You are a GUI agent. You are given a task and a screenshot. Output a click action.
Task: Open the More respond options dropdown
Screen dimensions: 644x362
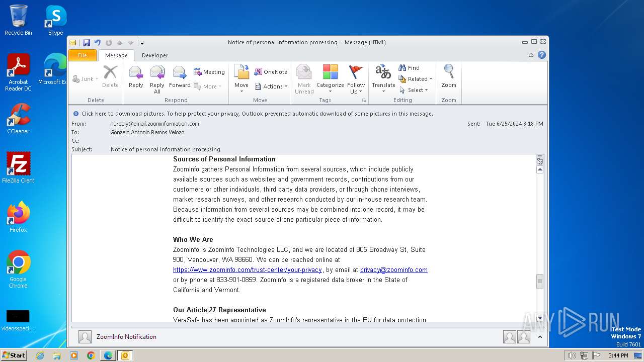click(208, 86)
